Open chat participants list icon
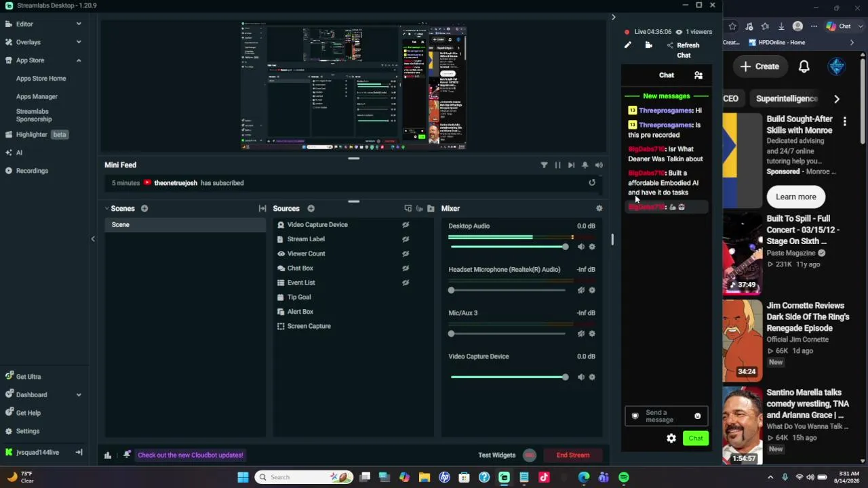Screen dimensions: 868x488 [x=698, y=75]
